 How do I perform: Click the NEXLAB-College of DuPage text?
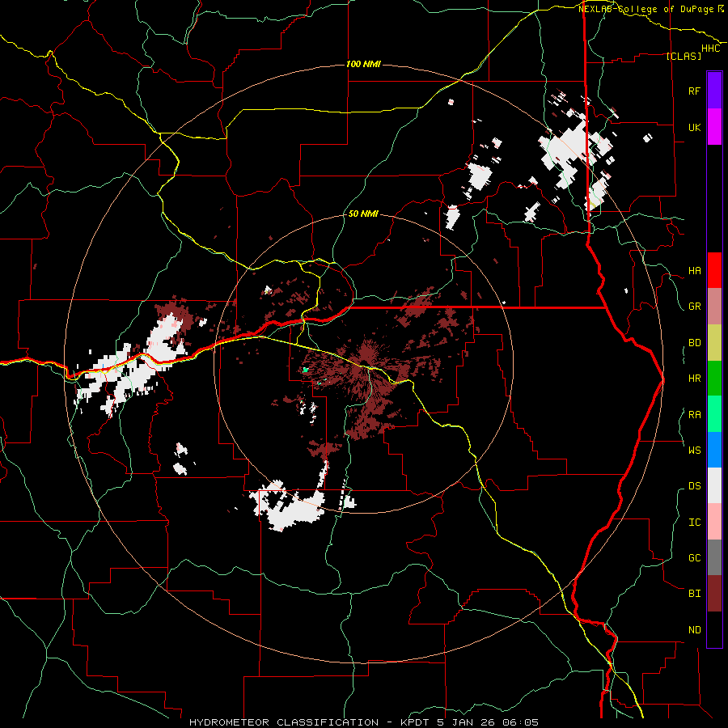[x=645, y=9]
